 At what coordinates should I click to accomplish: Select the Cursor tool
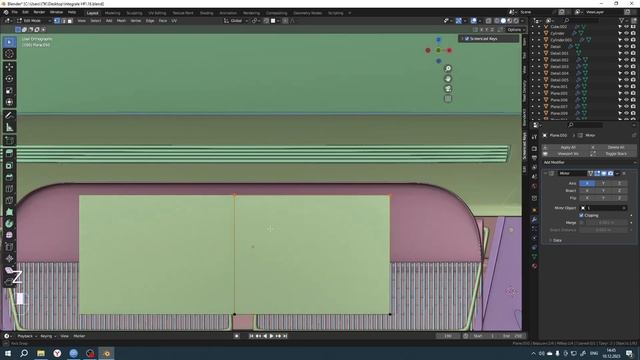click(9, 54)
